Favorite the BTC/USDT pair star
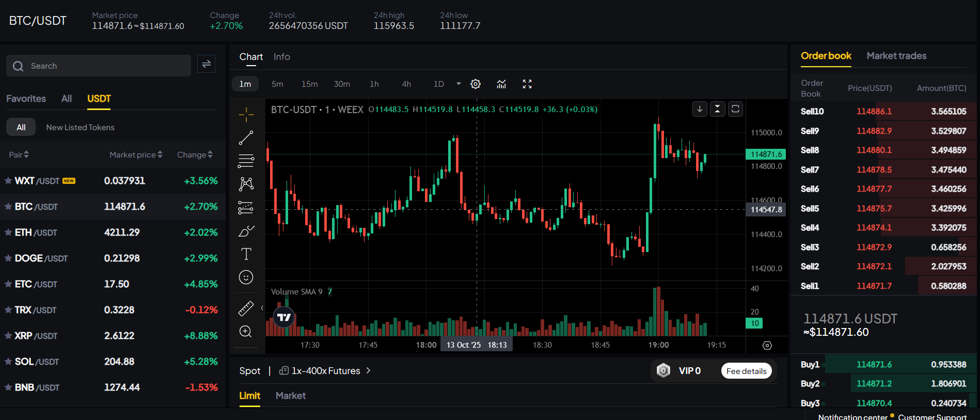Viewport: 980px width, 420px height. (8, 207)
